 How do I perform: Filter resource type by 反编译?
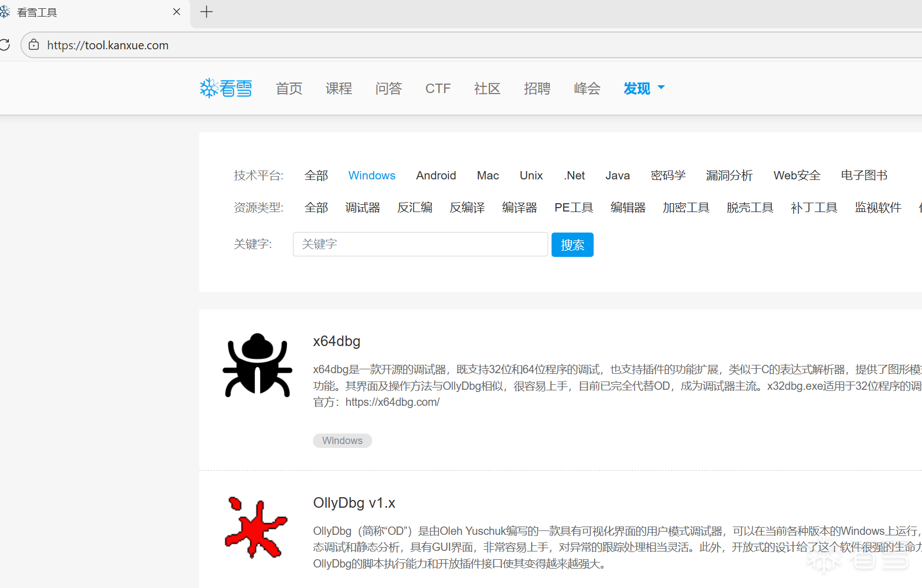coord(467,208)
